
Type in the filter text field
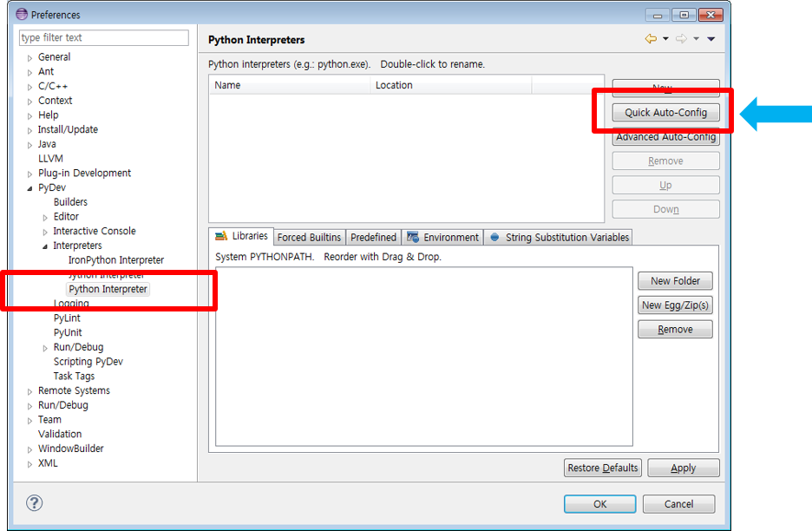click(104, 38)
